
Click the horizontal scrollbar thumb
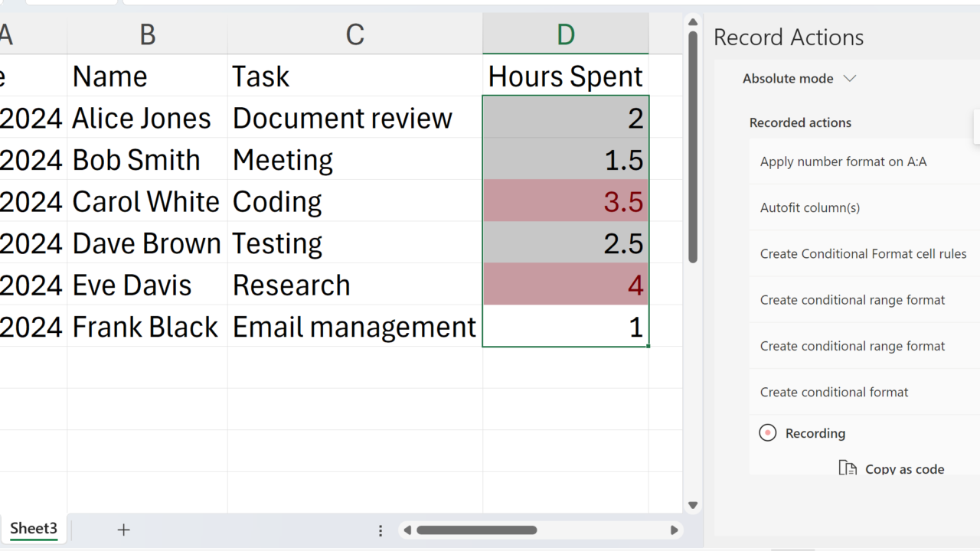(x=476, y=530)
